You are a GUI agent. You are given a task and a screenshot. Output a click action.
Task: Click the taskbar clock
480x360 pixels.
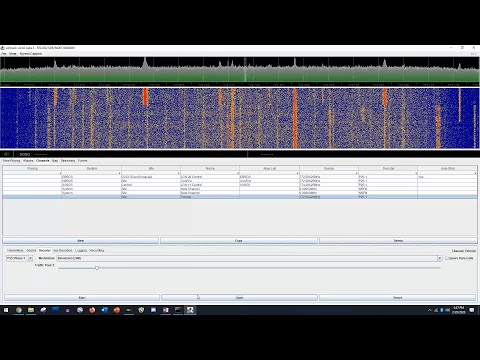point(459,310)
